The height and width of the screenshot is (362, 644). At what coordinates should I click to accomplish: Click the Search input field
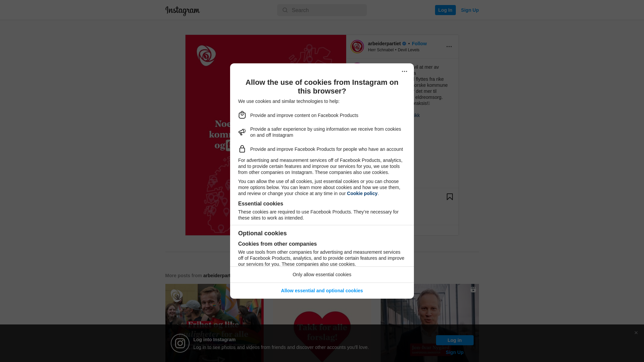click(x=322, y=10)
